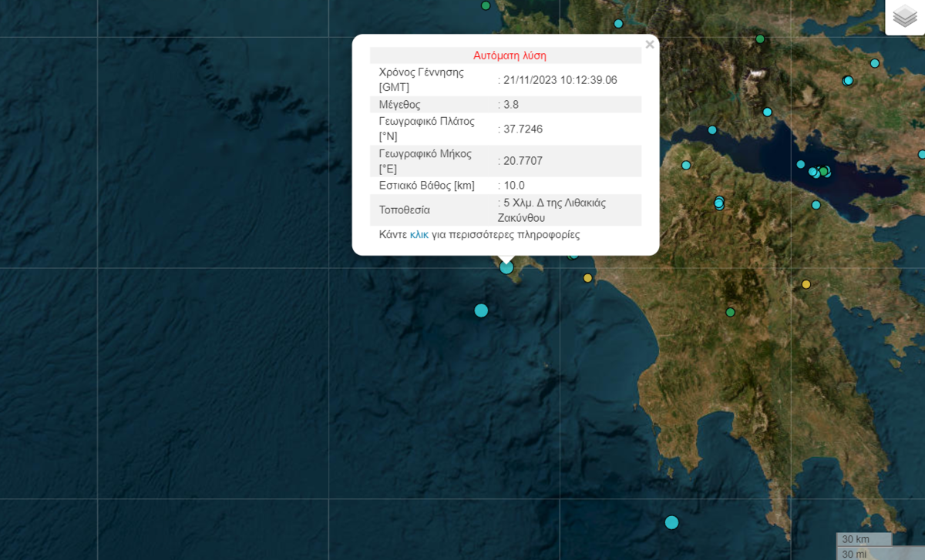Select the large cyan marker southwest of Zakynthos
925x560 pixels.
click(481, 310)
